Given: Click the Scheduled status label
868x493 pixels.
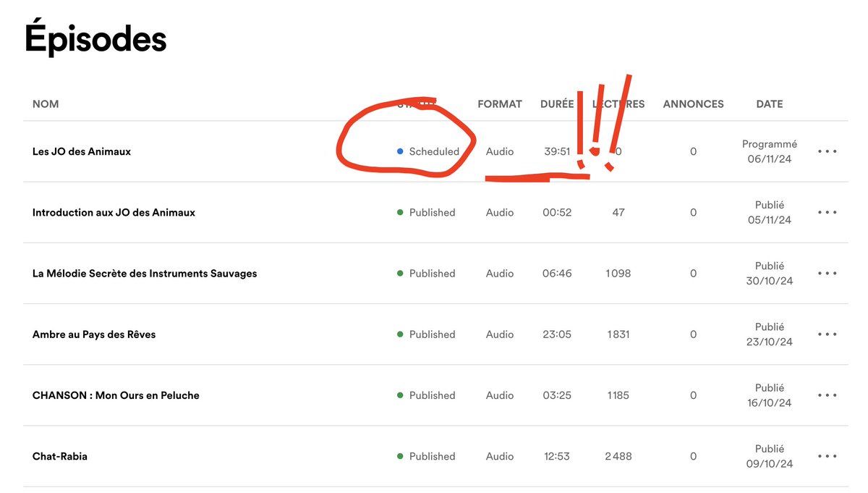Looking at the screenshot, I should click(x=434, y=152).
